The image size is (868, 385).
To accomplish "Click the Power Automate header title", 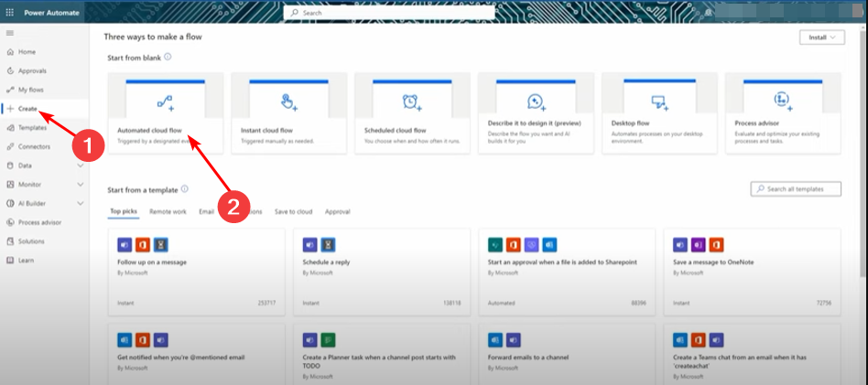I will 51,13.
